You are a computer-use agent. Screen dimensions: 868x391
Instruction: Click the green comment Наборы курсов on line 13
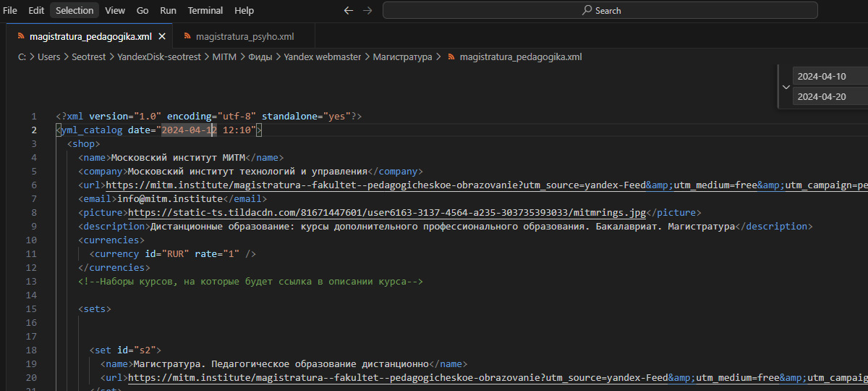(250, 281)
